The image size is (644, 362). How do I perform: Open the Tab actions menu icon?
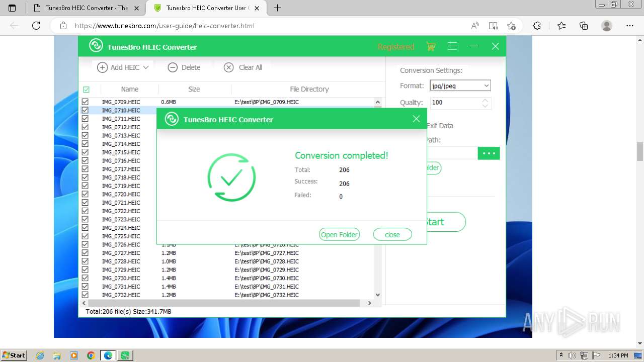(12, 8)
